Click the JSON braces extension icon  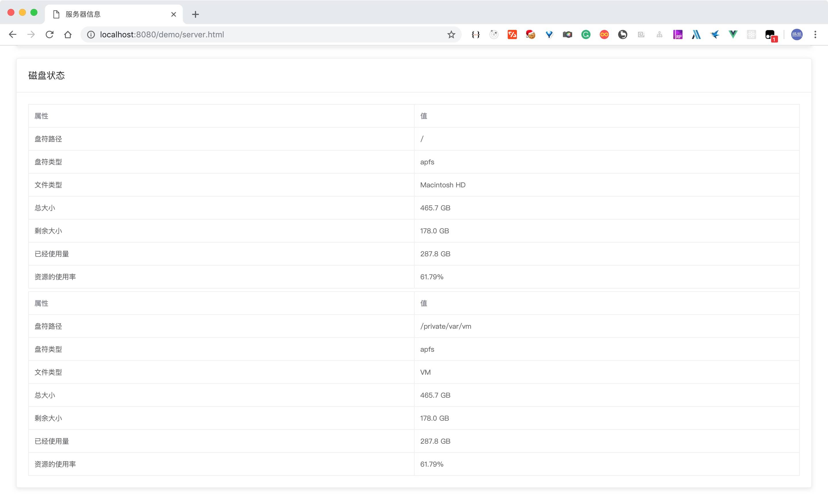(x=476, y=34)
